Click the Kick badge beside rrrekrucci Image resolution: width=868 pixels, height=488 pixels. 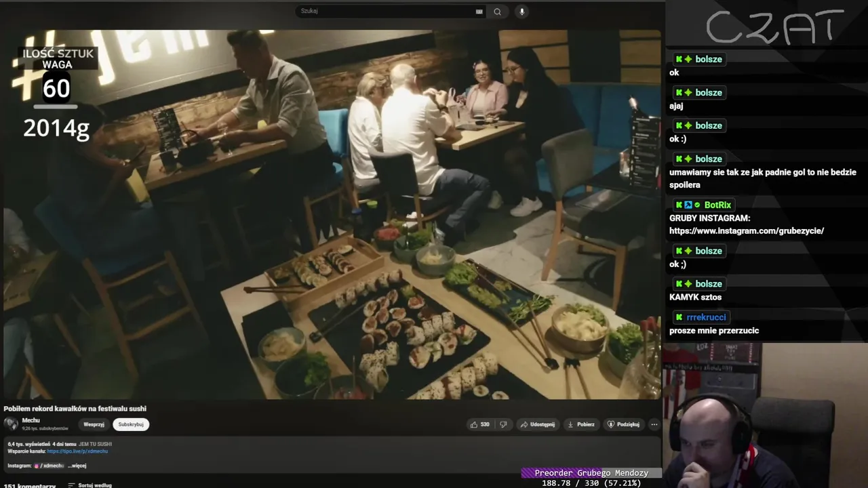point(679,317)
